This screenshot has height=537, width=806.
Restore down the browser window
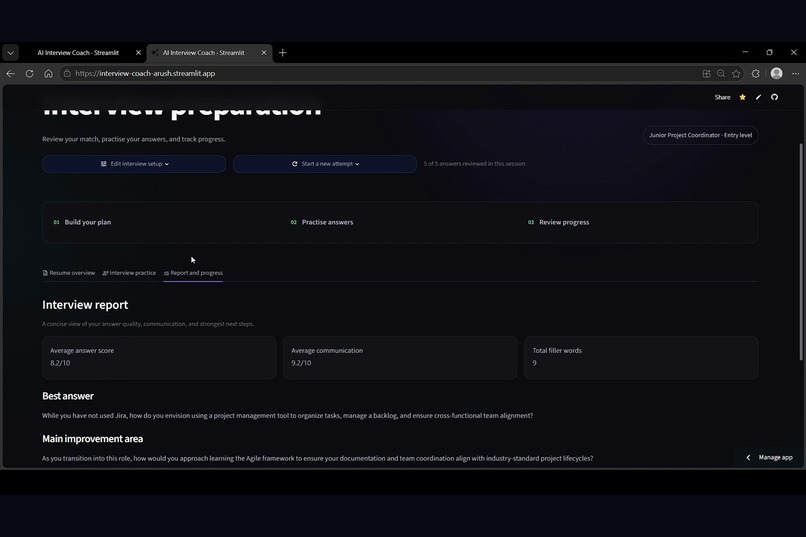769,52
